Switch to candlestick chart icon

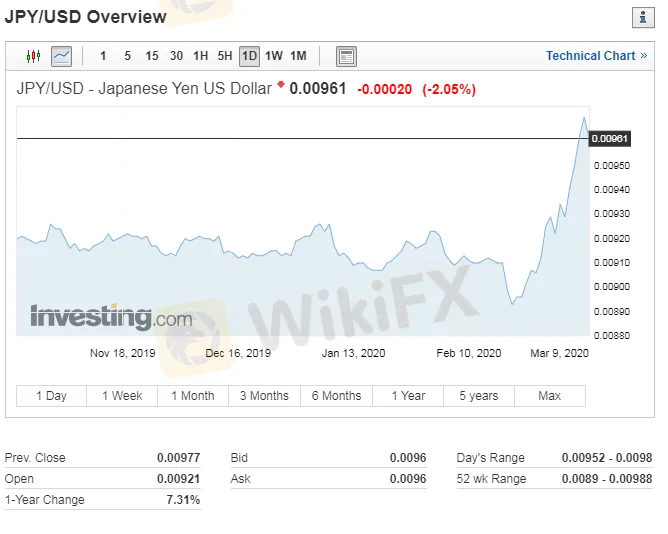tap(33, 56)
